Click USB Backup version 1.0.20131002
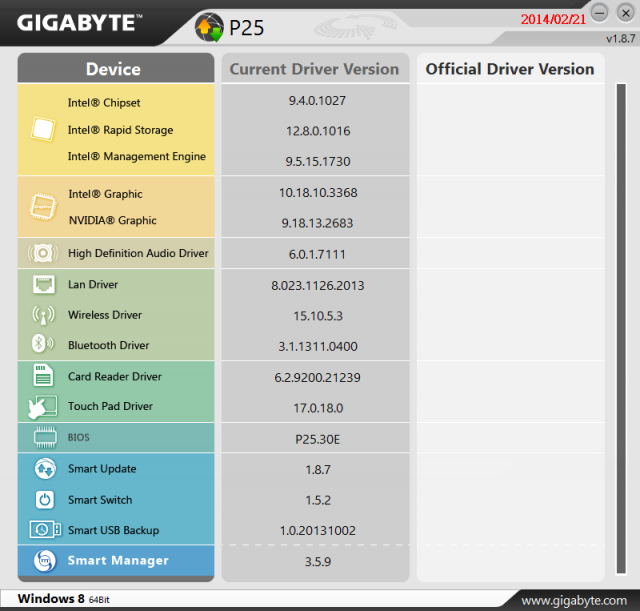The width and height of the screenshot is (640, 611). click(318, 531)
